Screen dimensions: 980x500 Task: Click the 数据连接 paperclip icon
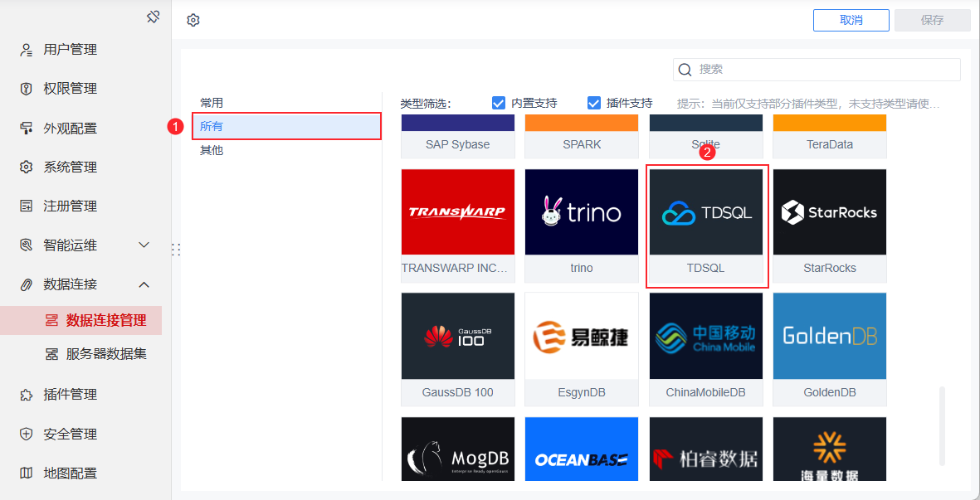27,284
